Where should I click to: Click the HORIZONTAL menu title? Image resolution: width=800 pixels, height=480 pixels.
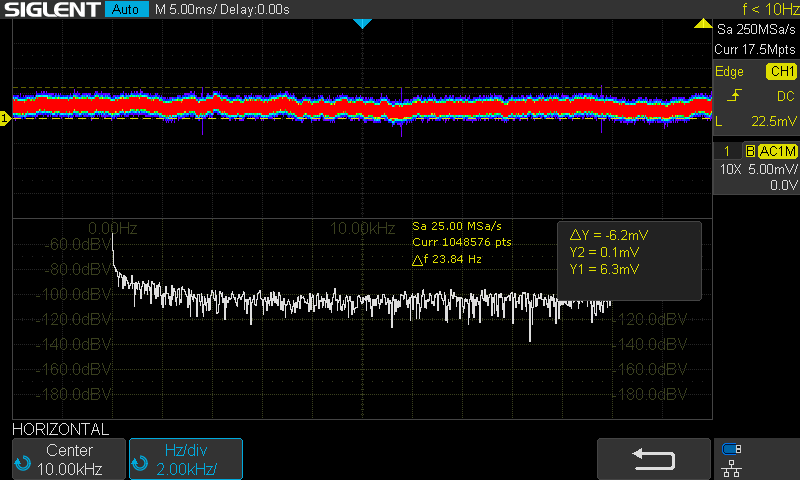(x=60, y=429)
